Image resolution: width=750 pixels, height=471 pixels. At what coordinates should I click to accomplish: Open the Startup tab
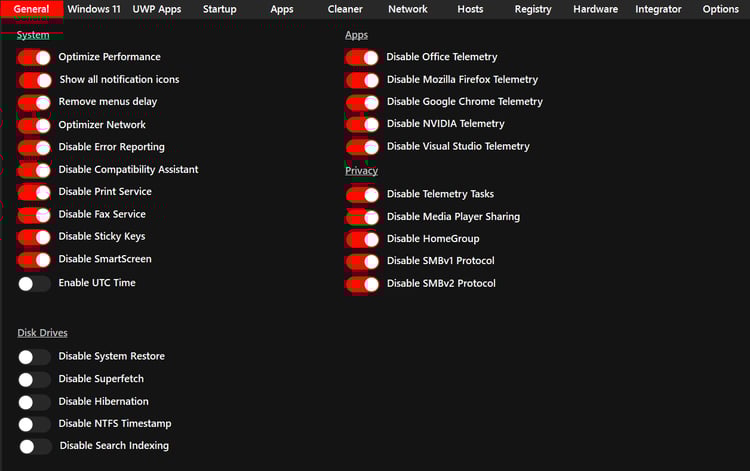(x=220, y=9)
